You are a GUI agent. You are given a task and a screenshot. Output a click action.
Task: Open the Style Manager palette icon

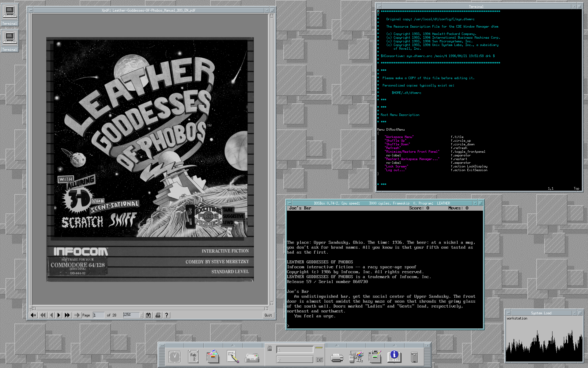coord(356,357)
